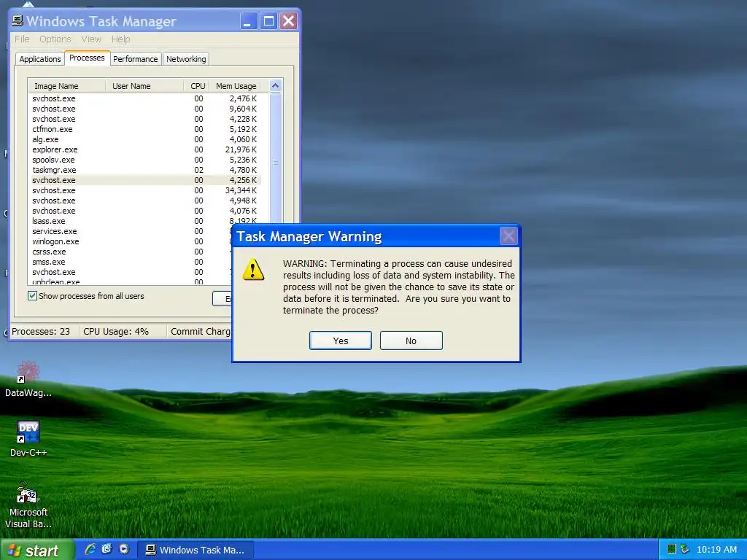Screen dimensions: 747x560
Task: Click the highlighted svchost.exe 4,256 K row
Action: click(x=144, y=180)
